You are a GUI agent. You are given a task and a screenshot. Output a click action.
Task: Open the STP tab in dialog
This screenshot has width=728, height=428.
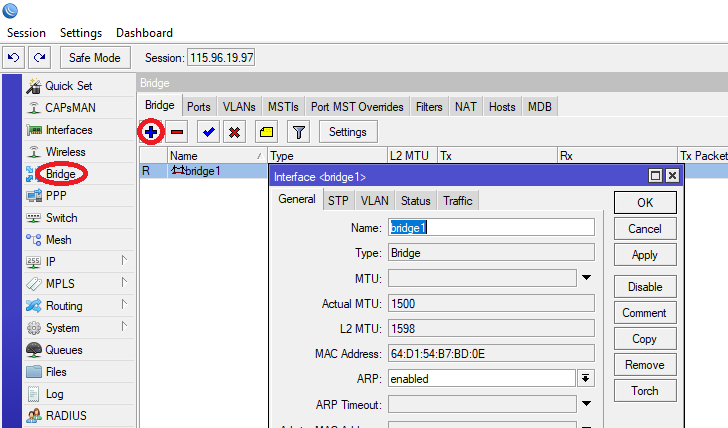click(x=338, y=201)
